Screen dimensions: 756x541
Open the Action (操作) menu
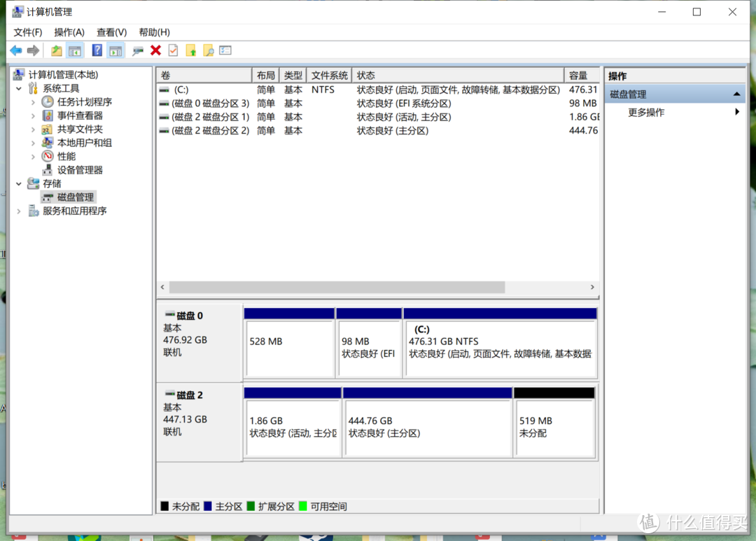(69, 32)
